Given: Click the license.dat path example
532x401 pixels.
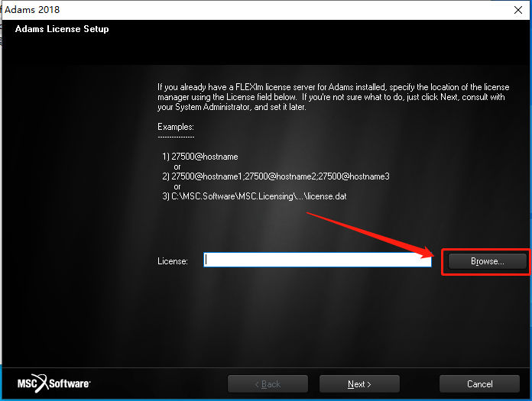Looking at the screenshot, I should click(x=259, y=196).
